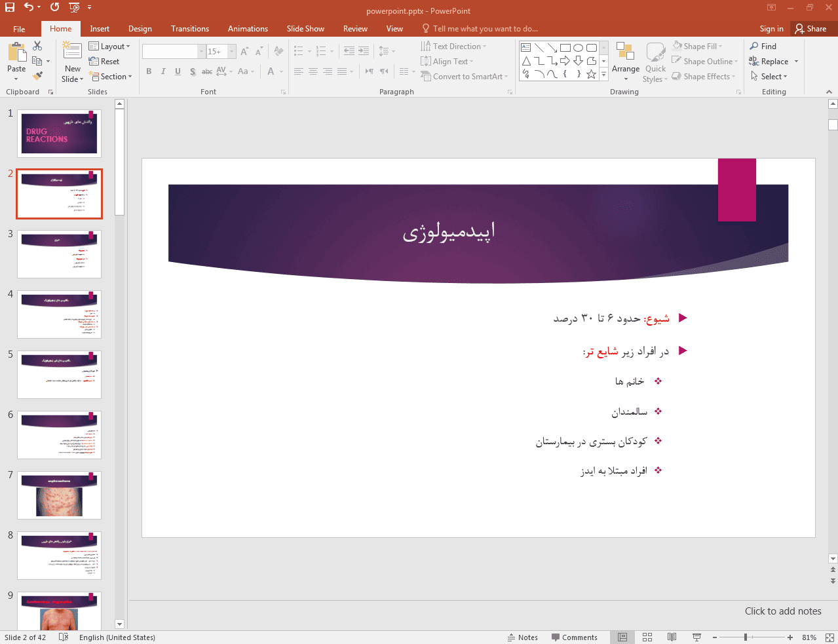
Task: Click zoom out minus button
Action: (715, 637)
